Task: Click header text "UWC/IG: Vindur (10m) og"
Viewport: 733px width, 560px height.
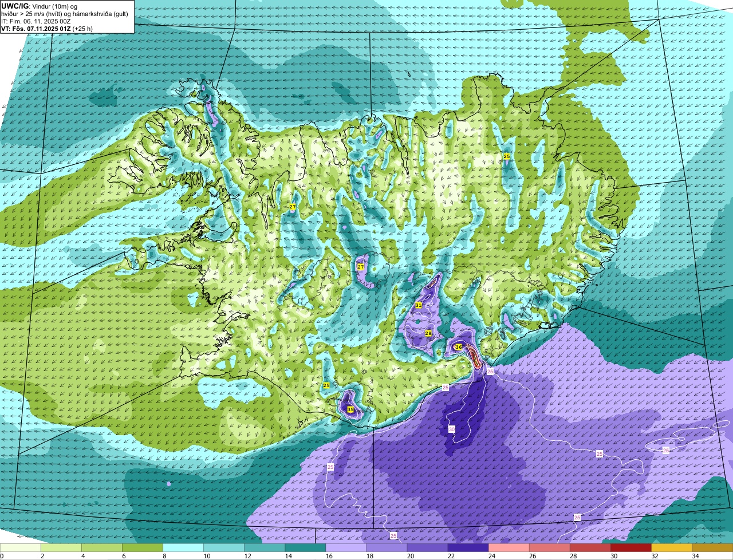Action: tap(40, 6)
